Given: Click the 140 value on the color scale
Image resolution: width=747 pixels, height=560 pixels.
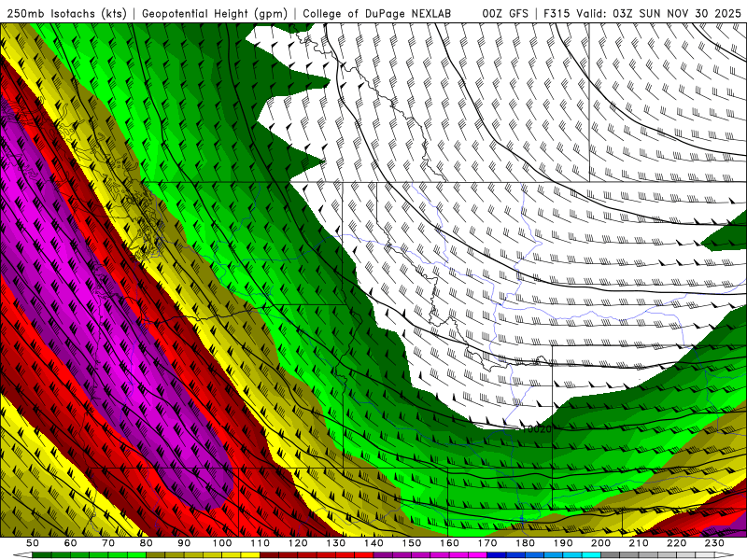Looking at the screenshot, I should (373, 543).
